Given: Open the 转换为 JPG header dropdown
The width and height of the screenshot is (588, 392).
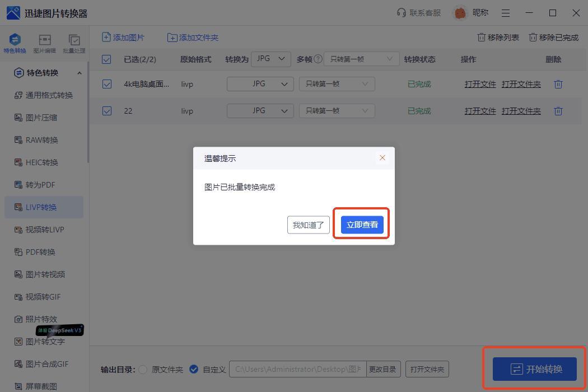Looking at the screenshot, I should [x=271, y=59].
